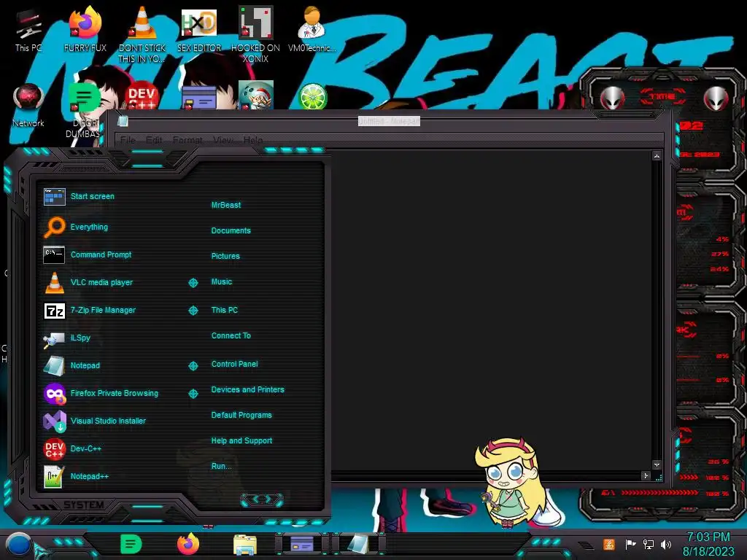This screenshot has height=560, width=747.
Task: Open the taskbar clock showing 7:03 PM
Action: pos(708,544)
